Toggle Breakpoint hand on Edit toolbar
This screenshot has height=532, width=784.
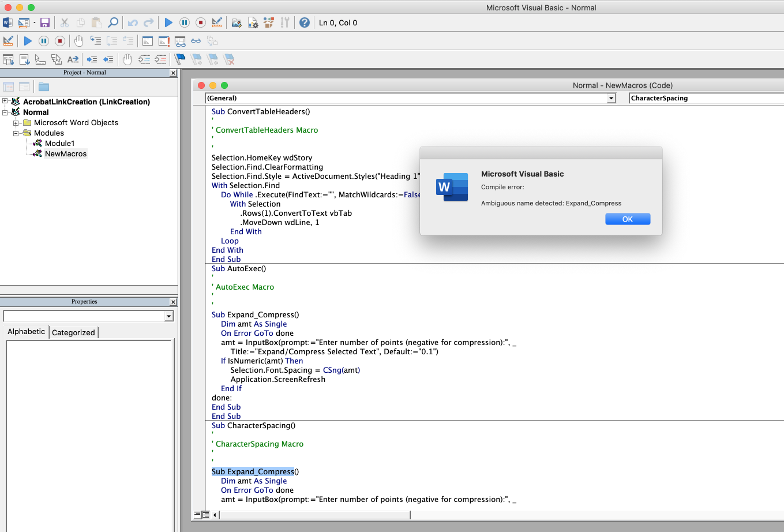pyautogui.click(x=127, y=59)
